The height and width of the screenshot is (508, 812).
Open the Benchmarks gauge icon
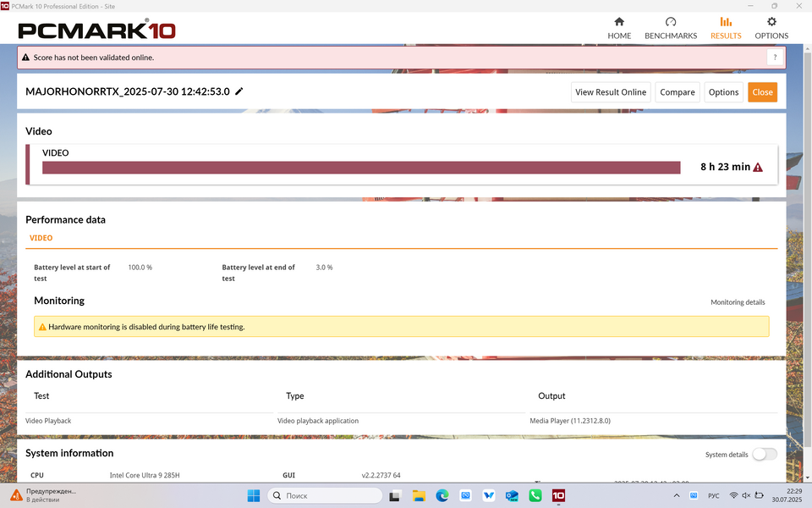671,22
